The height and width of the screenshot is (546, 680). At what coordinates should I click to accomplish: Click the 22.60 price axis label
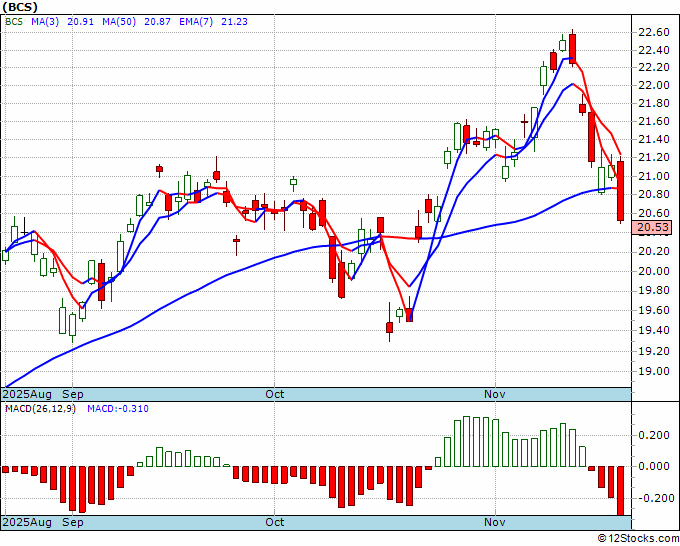point(654,33)
